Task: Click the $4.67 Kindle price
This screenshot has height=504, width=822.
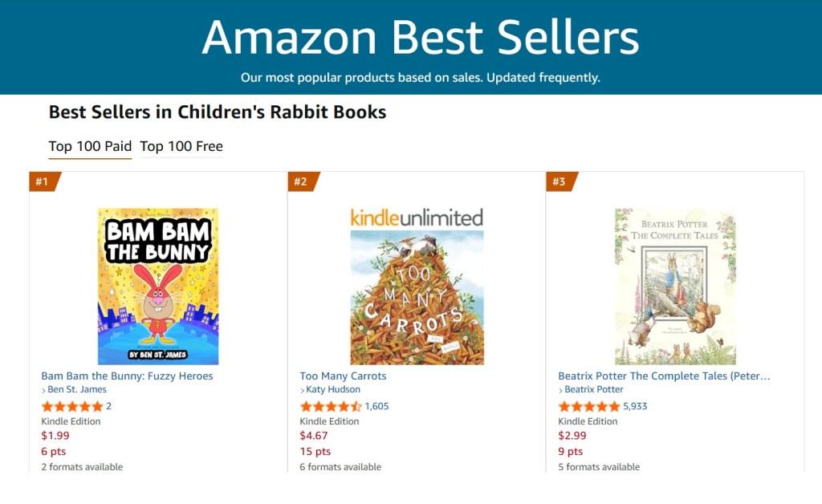Action: pyautogui.click(x=314, y=436)
